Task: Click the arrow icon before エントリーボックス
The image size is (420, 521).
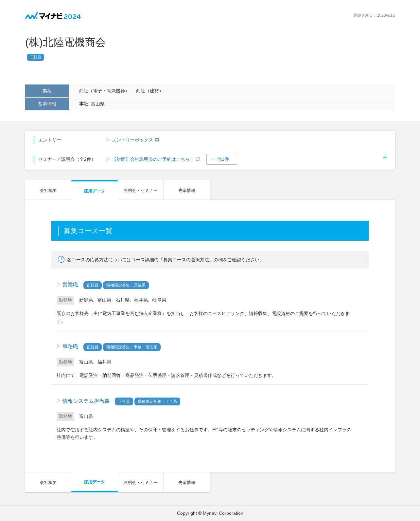Action: pos(108,140)
